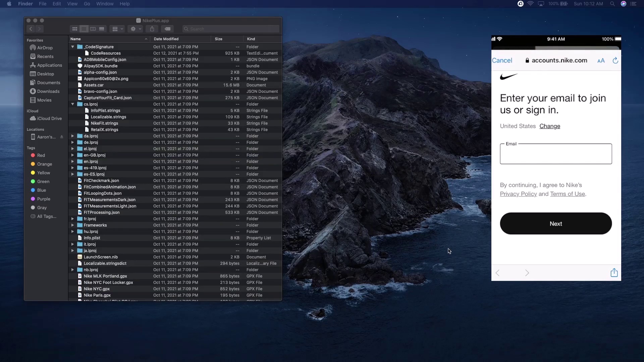Viewport: 644px width, 362px height.
Task: Switch Finder to column view
Action: (93, 29)
